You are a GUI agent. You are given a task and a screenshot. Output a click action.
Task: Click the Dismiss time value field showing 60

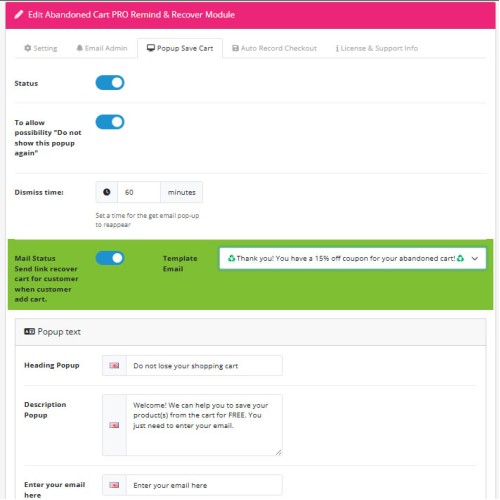(x=139, y=192)
